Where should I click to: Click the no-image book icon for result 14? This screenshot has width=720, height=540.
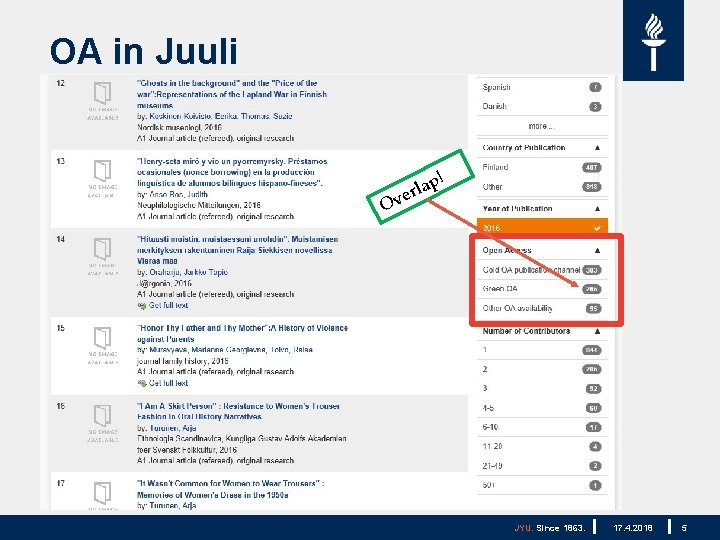pyautogui.click(x=102, y=249)
